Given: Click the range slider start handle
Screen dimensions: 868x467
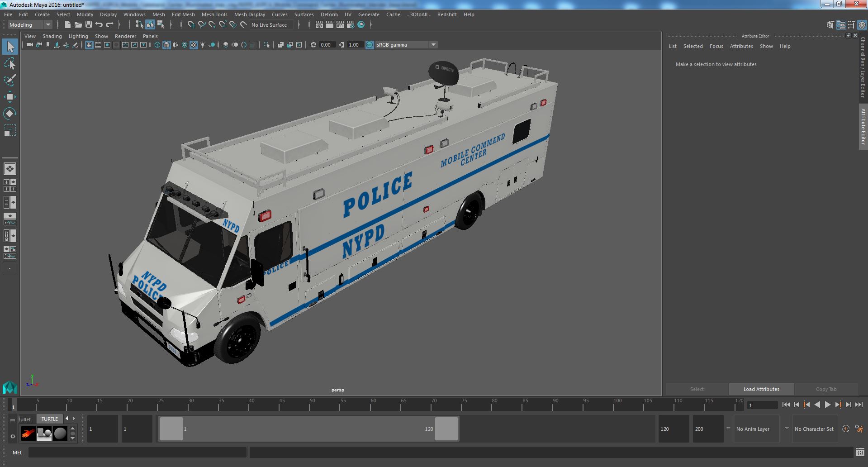Looking at the screenshot, I should click(171, 429).
